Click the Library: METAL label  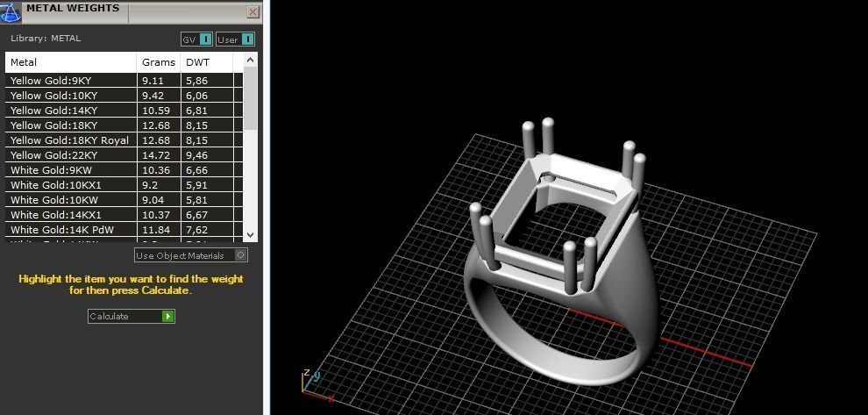(46, 39)
